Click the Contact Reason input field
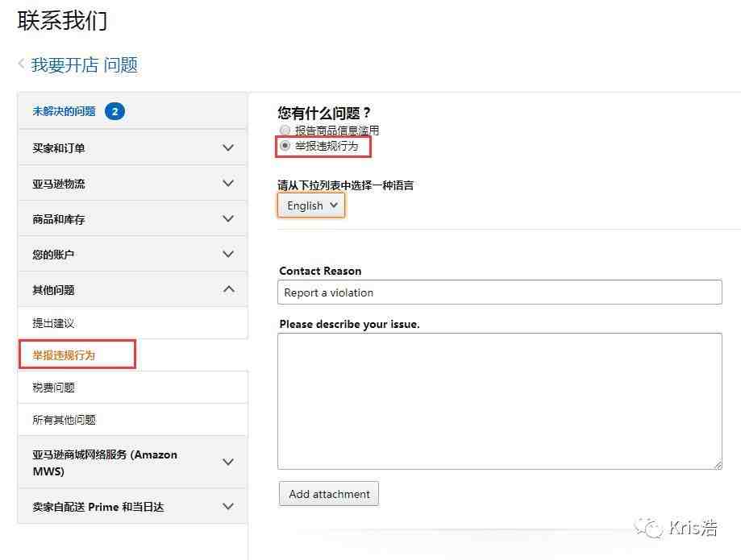 coord(500,292)
